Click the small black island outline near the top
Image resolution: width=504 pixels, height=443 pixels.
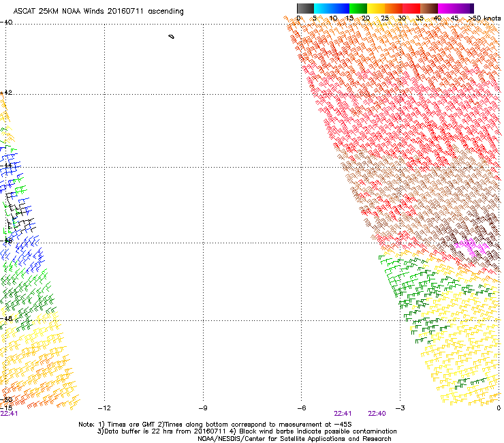(172, 37)
